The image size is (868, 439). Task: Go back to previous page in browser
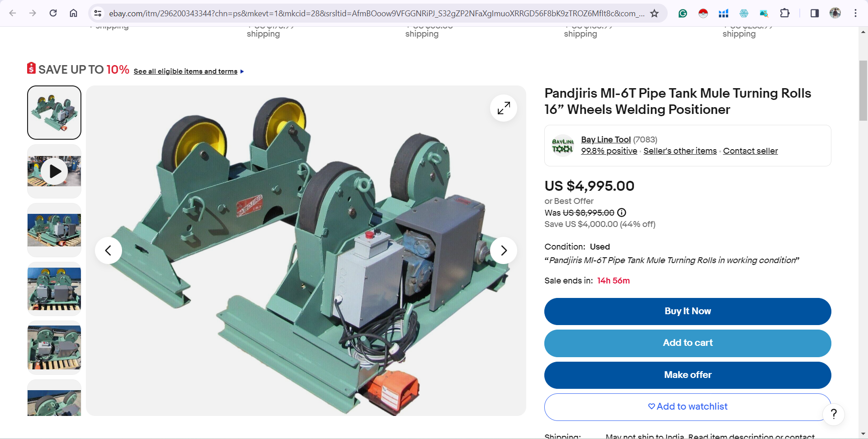(13, 13)
